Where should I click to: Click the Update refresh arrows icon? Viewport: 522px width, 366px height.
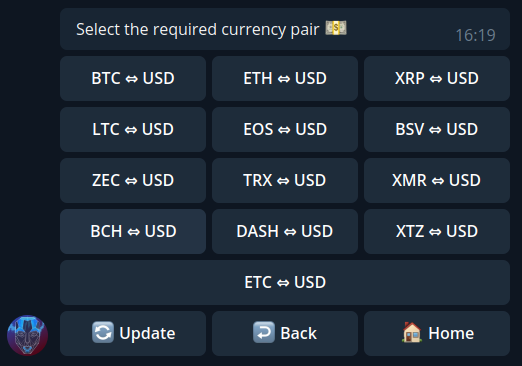(103, 332)
